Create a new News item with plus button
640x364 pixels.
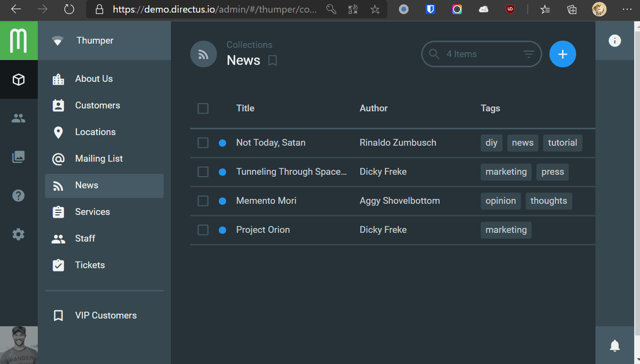563,54
